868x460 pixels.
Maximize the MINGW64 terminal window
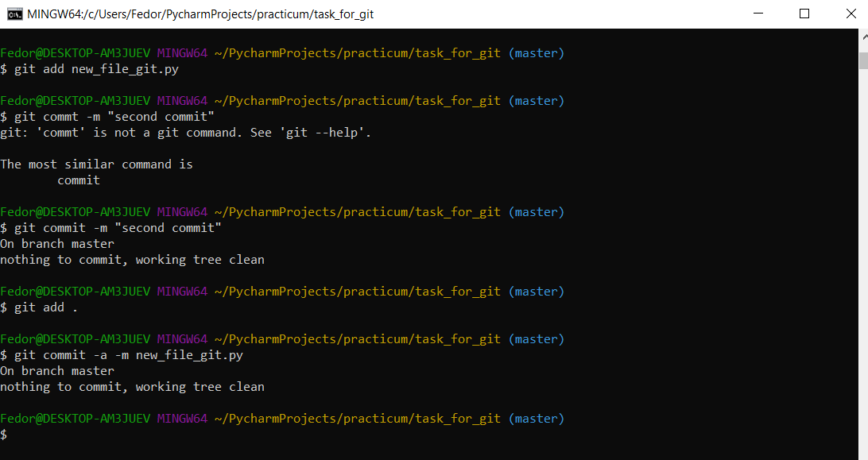pos(804,14)
